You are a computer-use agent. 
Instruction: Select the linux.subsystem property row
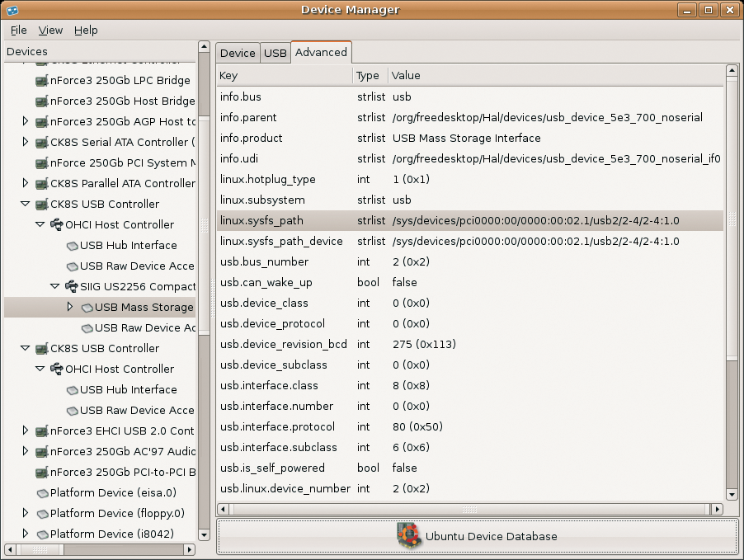[x=470, y=200]
